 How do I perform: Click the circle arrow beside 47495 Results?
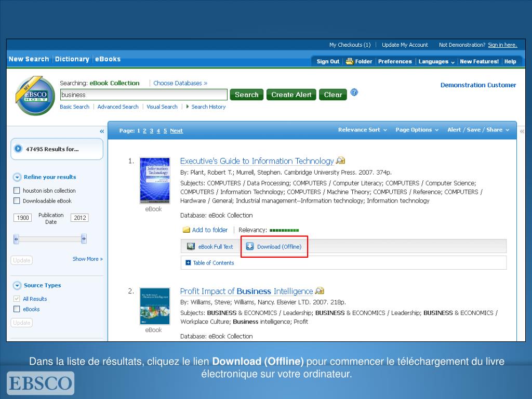click(x=18, y=149)
